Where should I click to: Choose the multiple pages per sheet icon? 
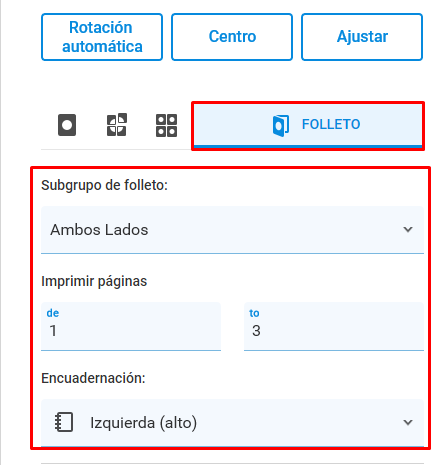[166, 125]
